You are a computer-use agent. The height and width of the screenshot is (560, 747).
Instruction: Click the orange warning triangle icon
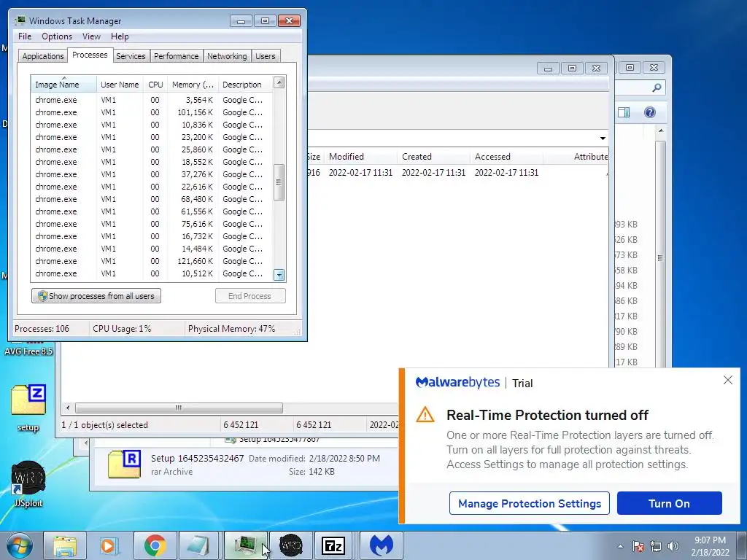(x=425, y=415)
